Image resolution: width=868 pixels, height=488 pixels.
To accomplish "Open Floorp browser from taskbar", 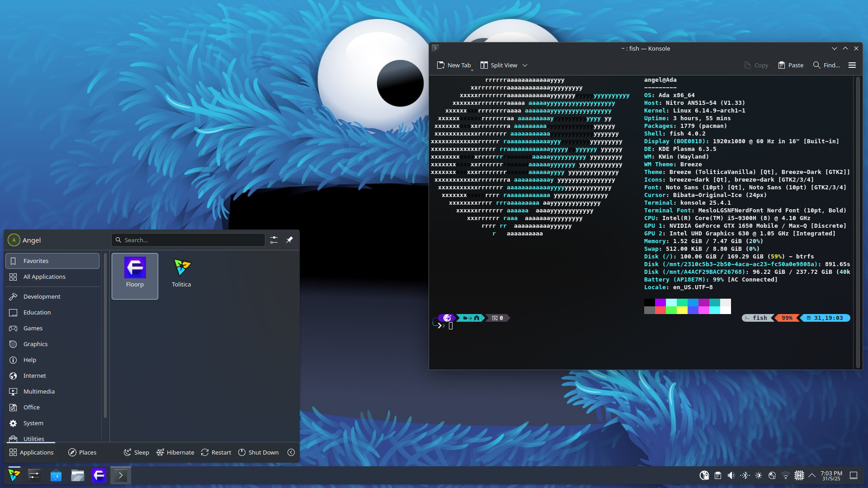I will click(99, 475).
